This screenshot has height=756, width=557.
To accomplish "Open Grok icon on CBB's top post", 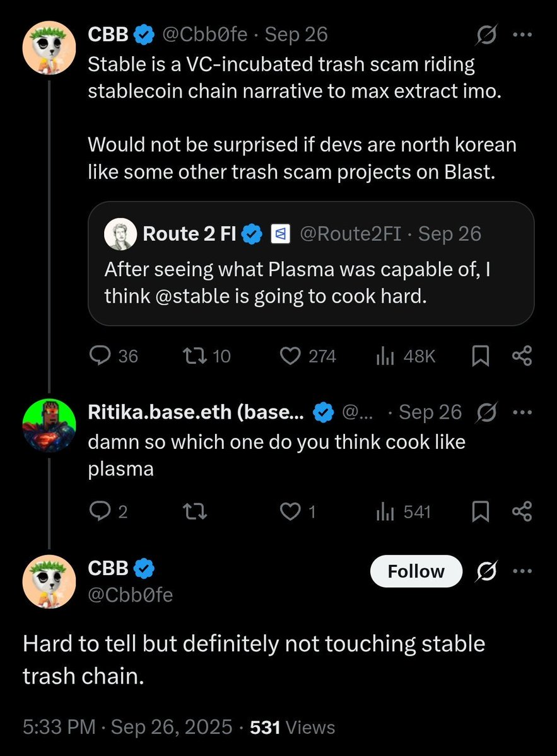I will pyautogui.click(x=487, y=35).
